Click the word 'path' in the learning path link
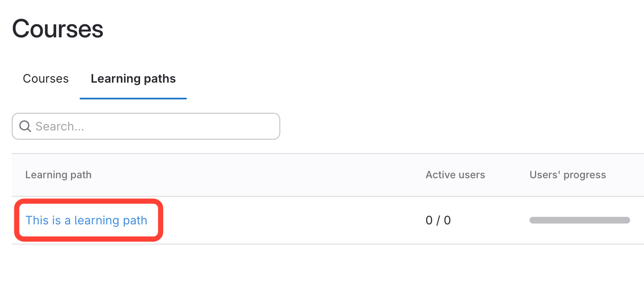644x281 pixels. [x=135, y=220]
